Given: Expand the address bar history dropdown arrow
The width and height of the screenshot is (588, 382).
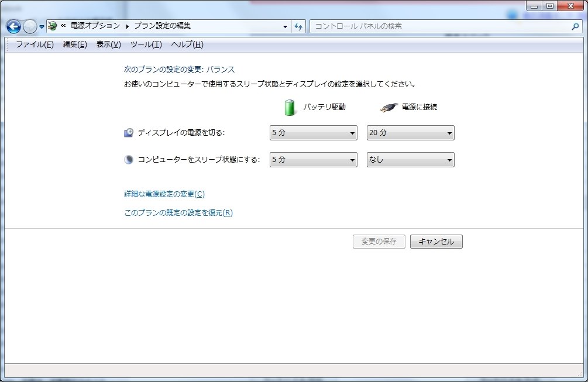Looking at the screenshot, I should pyautogui.click(x=285, y=26).
